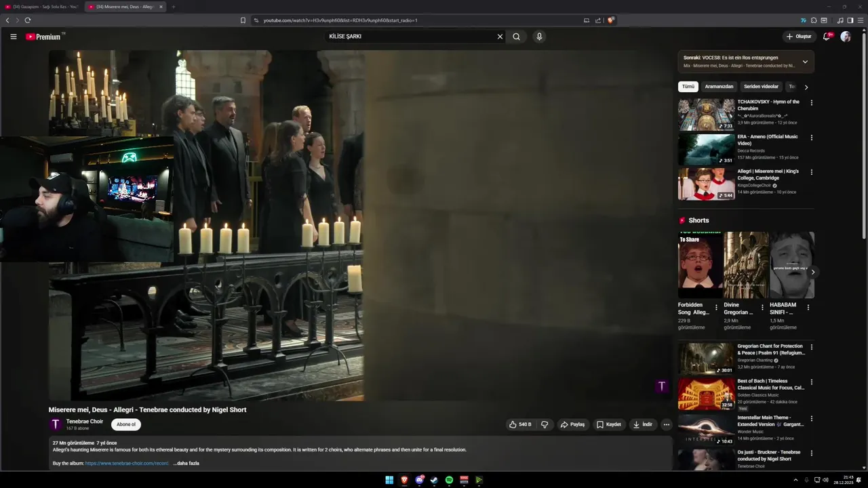The image size is (868, 488).
Task: Open the Gregorian Chant for Protection video
Action: point(706,359)
